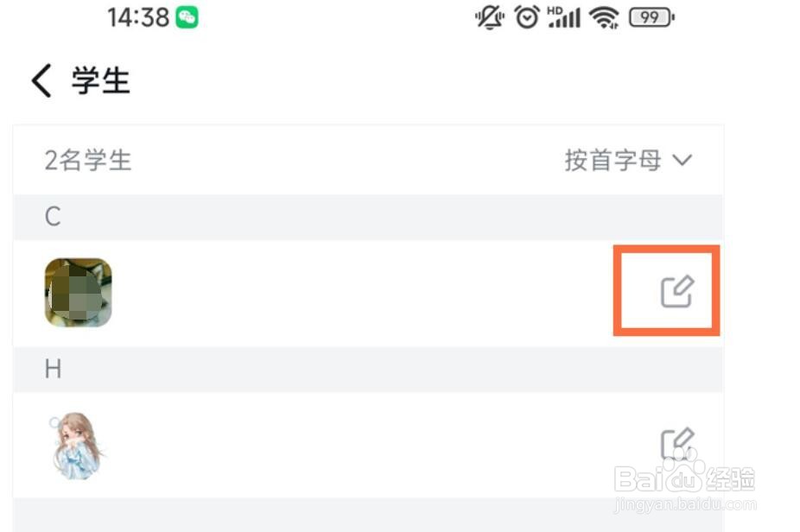Tap the 学生 page title
The width and height of the screenshot is (800, 532).
(100, 80)
